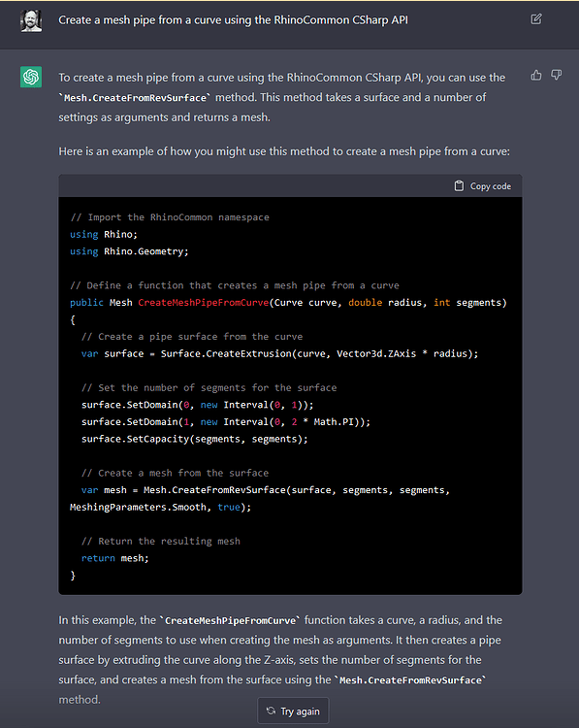Screen dimensions: 579x728
Task: Click the user profile avatar
Action: tap(31, 21)
